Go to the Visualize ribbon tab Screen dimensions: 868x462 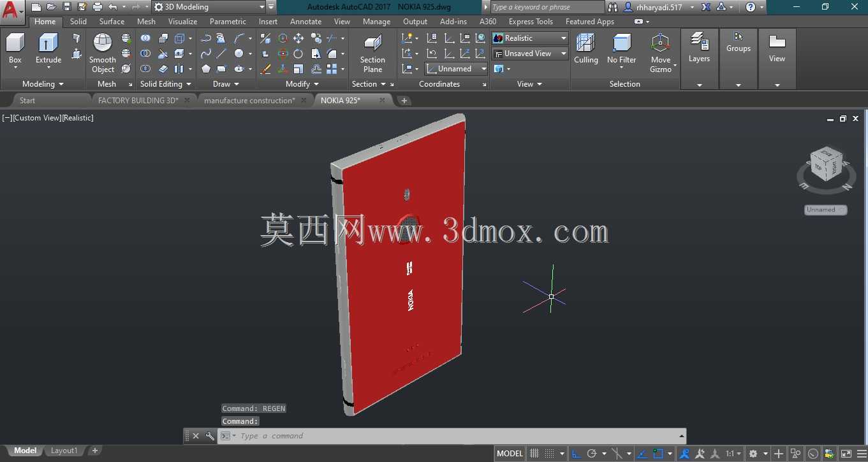pyautogui.click(x=182, y=22)
